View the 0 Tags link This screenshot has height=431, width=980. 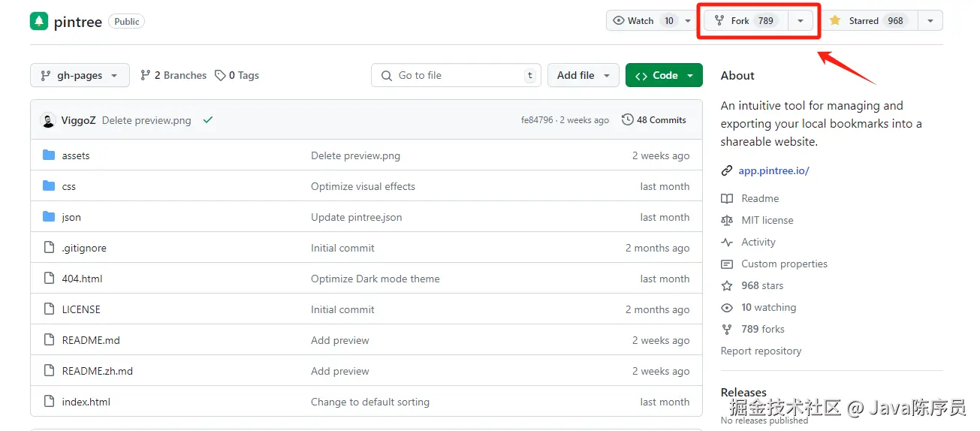pyautogui.click(x=237, y=75)
